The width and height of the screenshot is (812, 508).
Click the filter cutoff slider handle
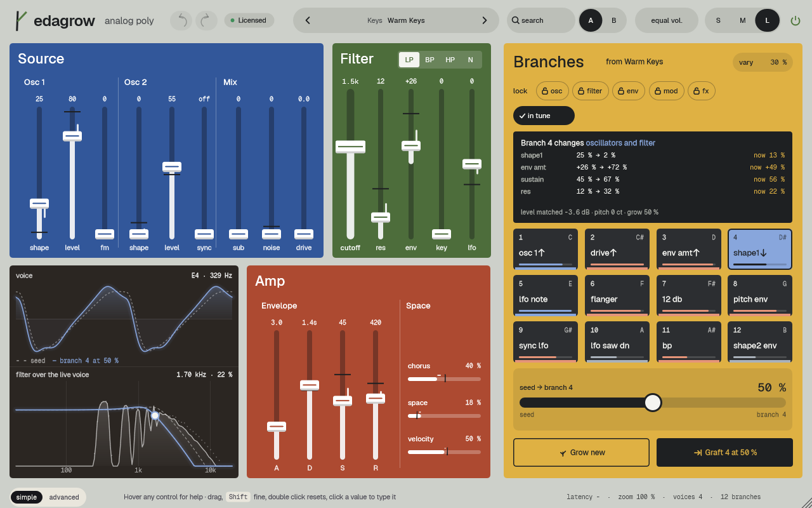(x=350, y=147)
